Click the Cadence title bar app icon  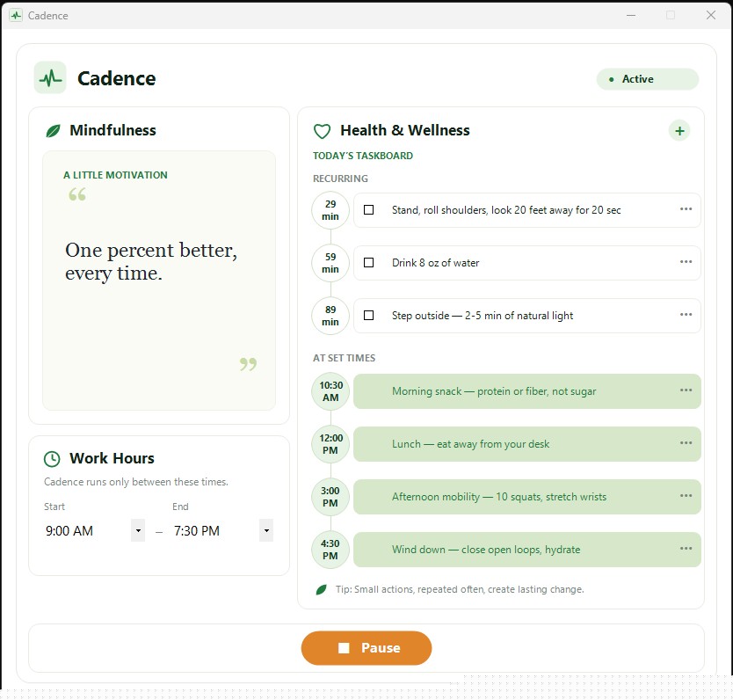click(x=16, y=16)
